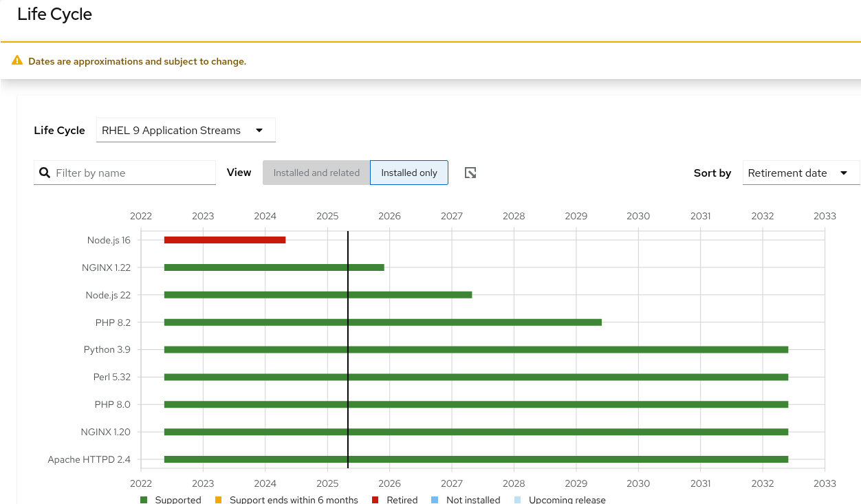Click the Retired legend red square
Viewport: 861px width, 504px height.
coord(375,500)
